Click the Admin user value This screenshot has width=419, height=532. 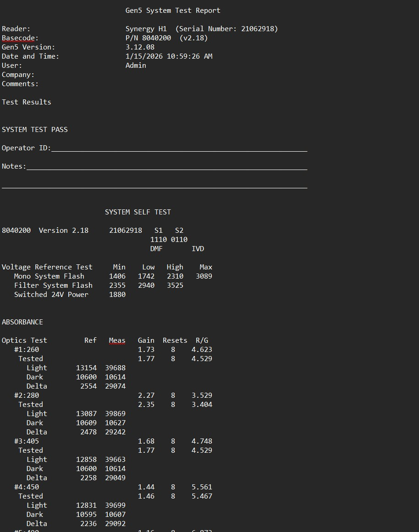tap(136, 66)
